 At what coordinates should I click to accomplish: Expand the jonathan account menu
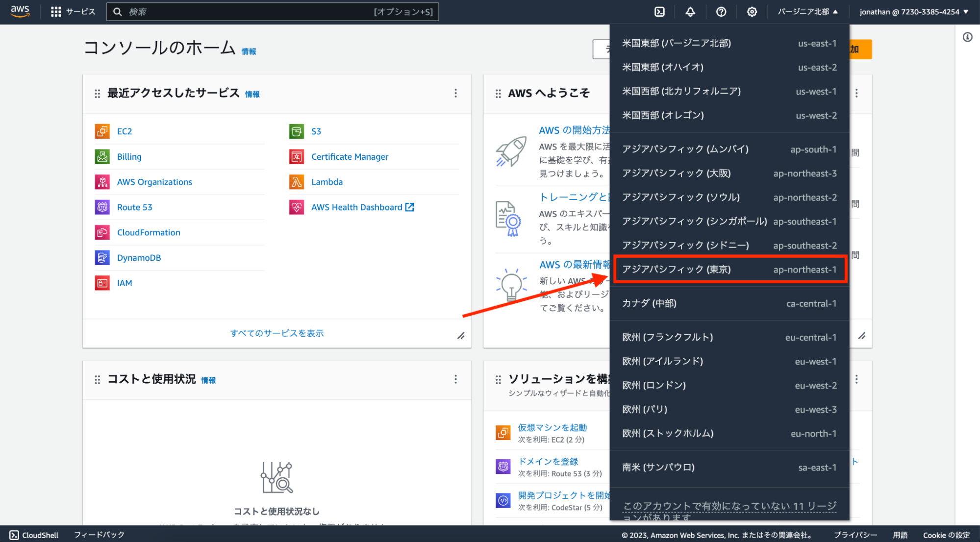tap(913, 12)
